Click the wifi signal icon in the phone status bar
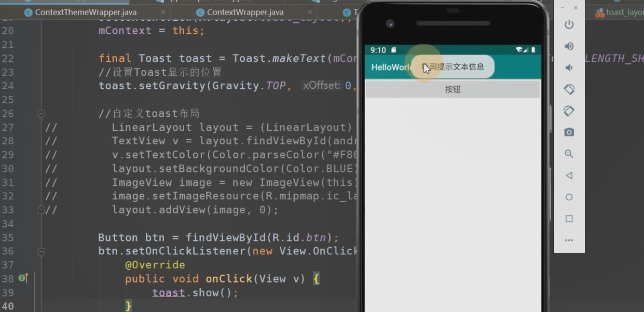 point(519,50)
